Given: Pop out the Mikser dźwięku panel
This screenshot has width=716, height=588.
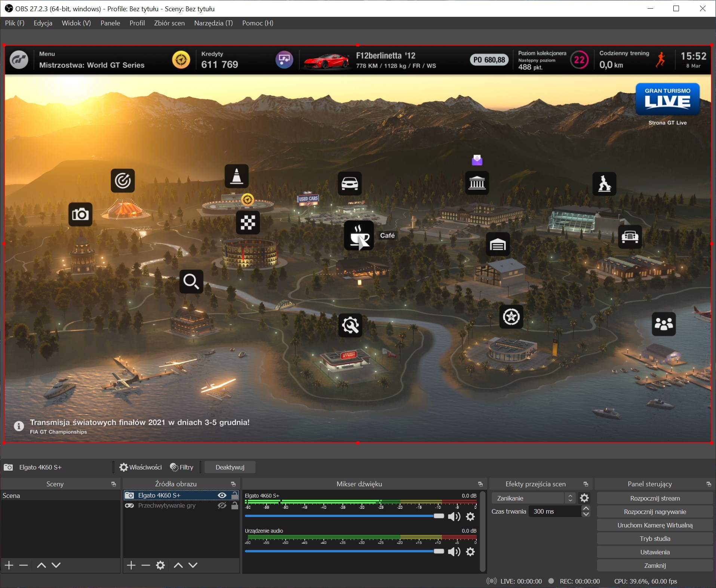Looking at the screenshot, I should tap(480, 484).
